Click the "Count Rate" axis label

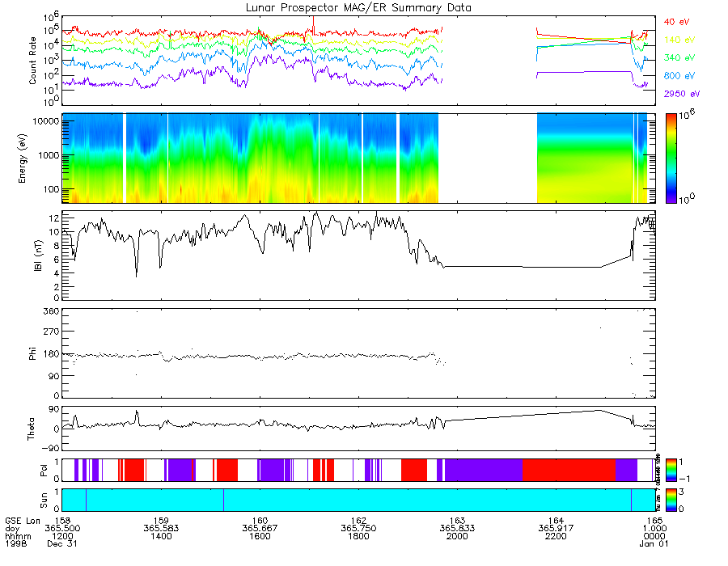coord(32,61)
